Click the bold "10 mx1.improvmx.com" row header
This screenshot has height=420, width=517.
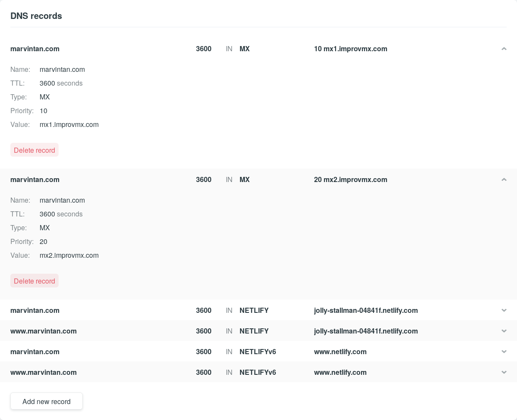click(351, 49)
